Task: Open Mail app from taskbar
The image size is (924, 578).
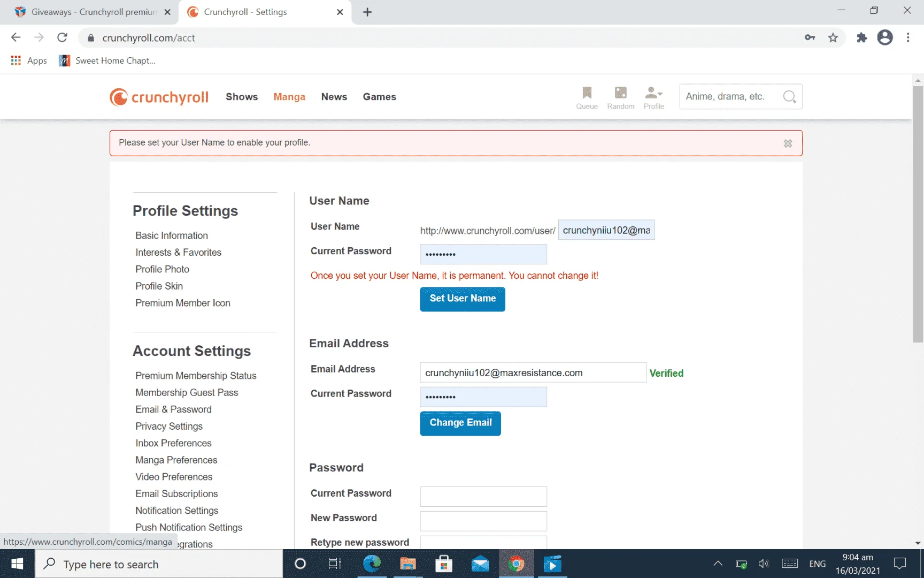Action: click(480, 564)
